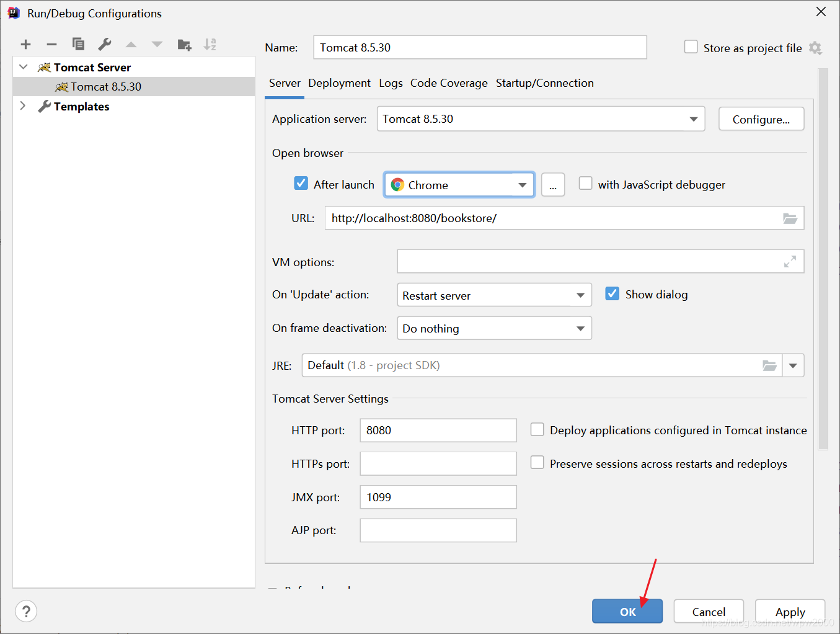Switch to the Code Coverage tab
This screenshot has height=634, width=840.
tap(449, 83)
